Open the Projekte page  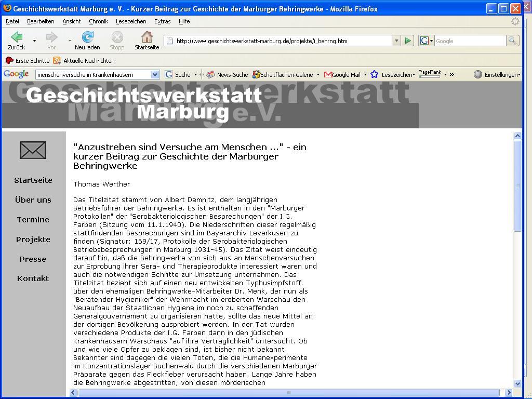33,239
